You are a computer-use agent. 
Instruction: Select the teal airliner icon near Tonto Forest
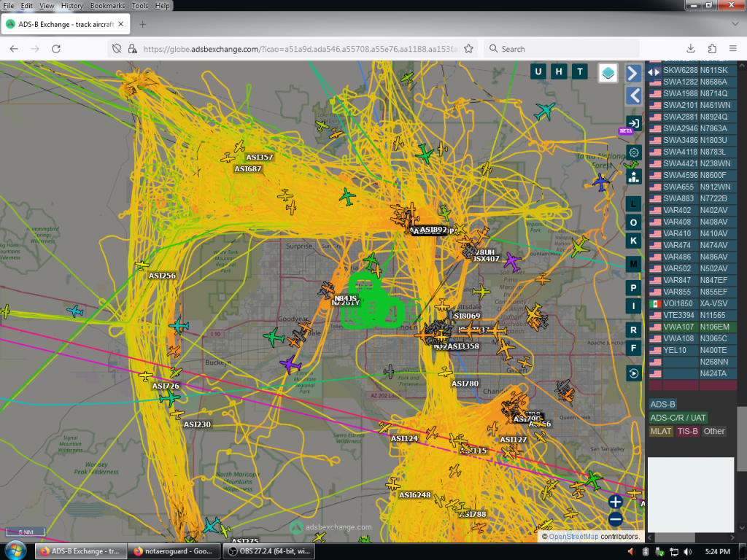coord(545,111)
